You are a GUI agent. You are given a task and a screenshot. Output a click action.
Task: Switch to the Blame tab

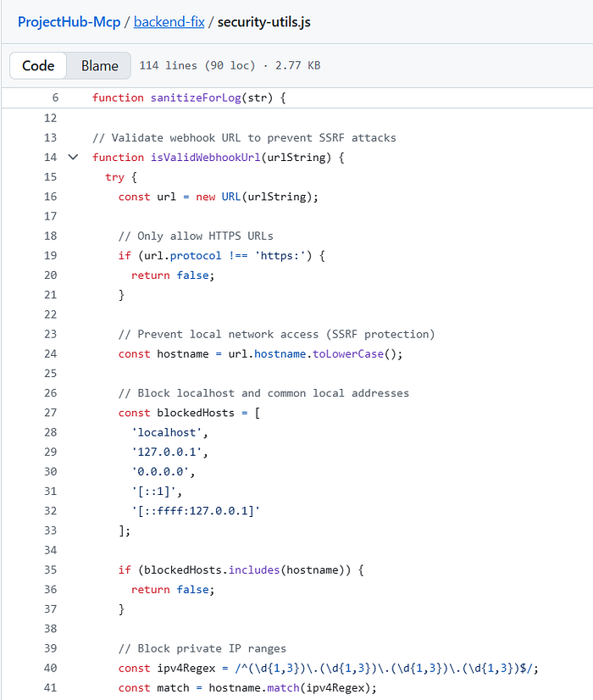click(99, 65)
